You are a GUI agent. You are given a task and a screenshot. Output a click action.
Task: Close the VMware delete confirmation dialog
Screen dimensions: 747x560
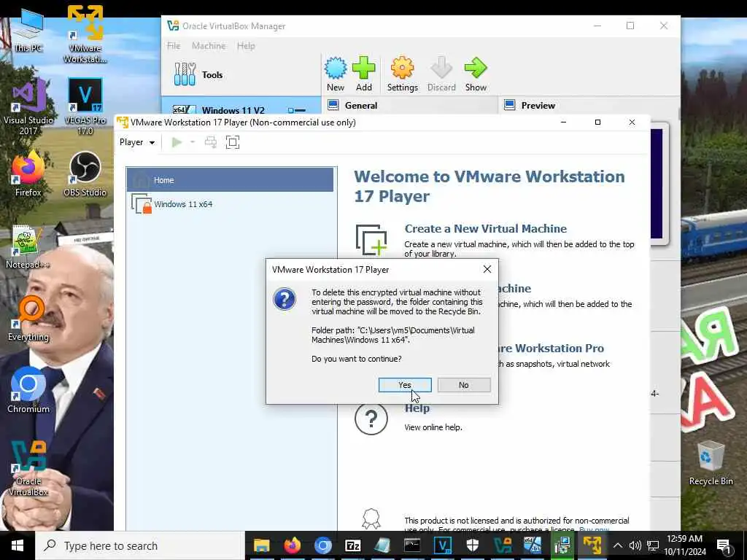[487, 270]
